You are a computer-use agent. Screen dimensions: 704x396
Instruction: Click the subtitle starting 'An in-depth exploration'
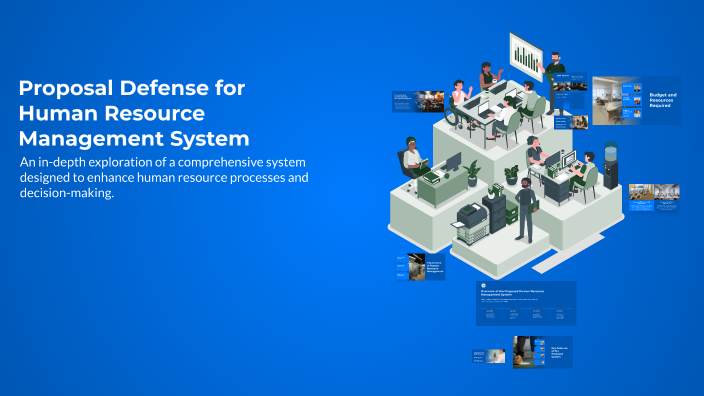164,177
